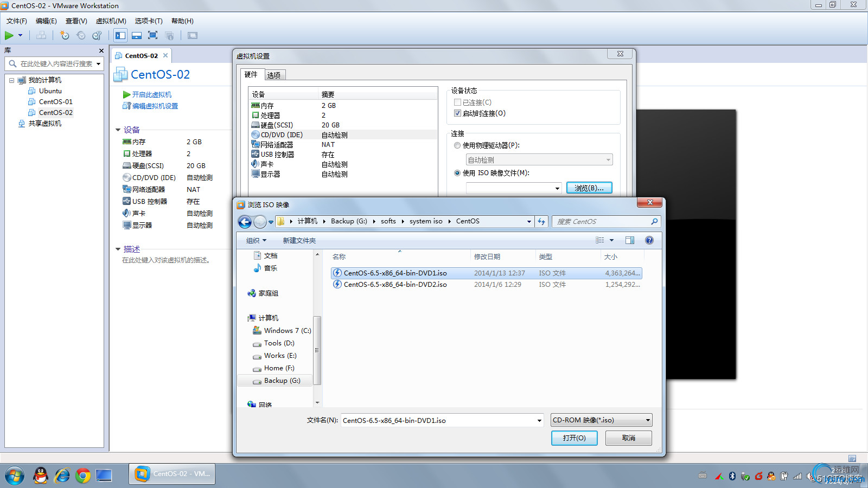Open the 选项卡(T) menu
868x488 pixels.
coord(149,21)
